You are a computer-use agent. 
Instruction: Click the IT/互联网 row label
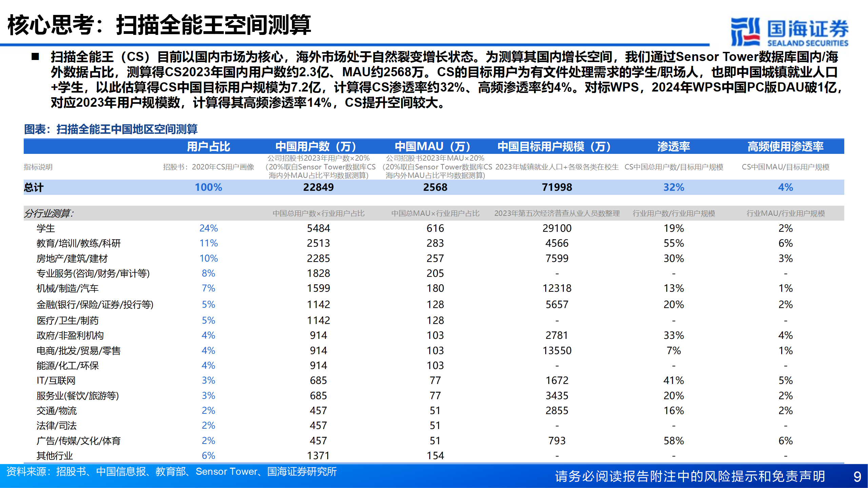56,381
